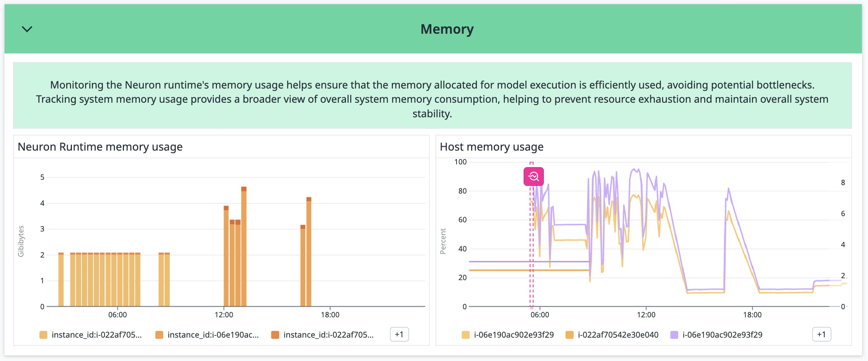Expand the +1 legend overflow under Host memory
This screenshot has height=361, width=868.
tap(821, 334)
